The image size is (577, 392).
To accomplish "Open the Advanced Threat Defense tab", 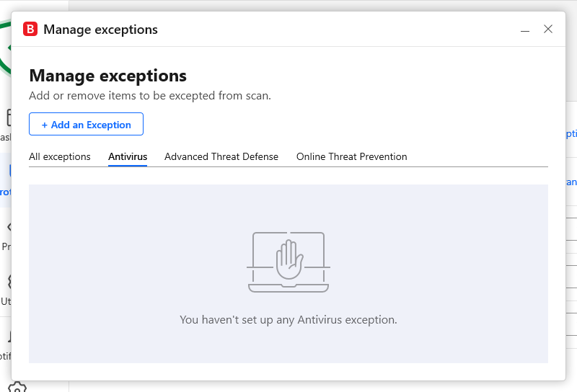I will (221, 156).
